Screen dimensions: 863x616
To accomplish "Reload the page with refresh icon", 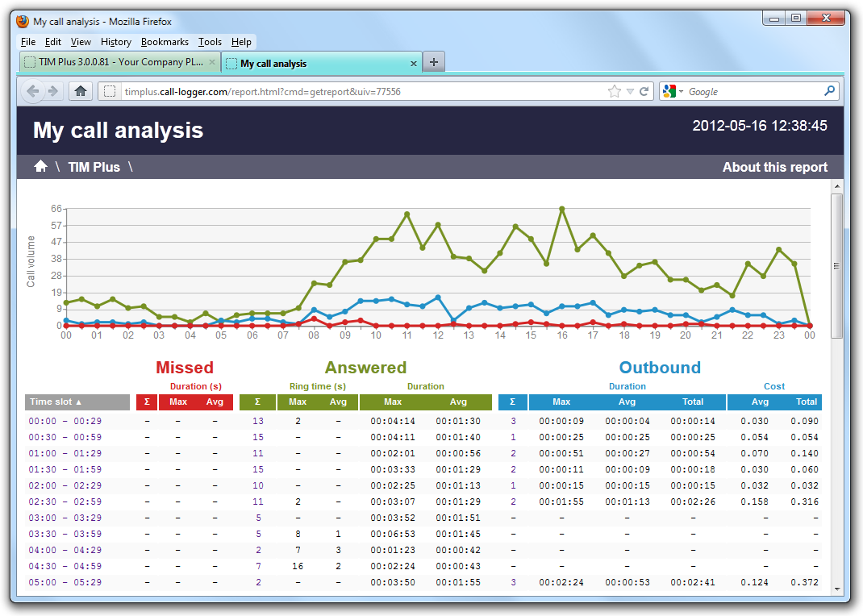I will [644, 92].
